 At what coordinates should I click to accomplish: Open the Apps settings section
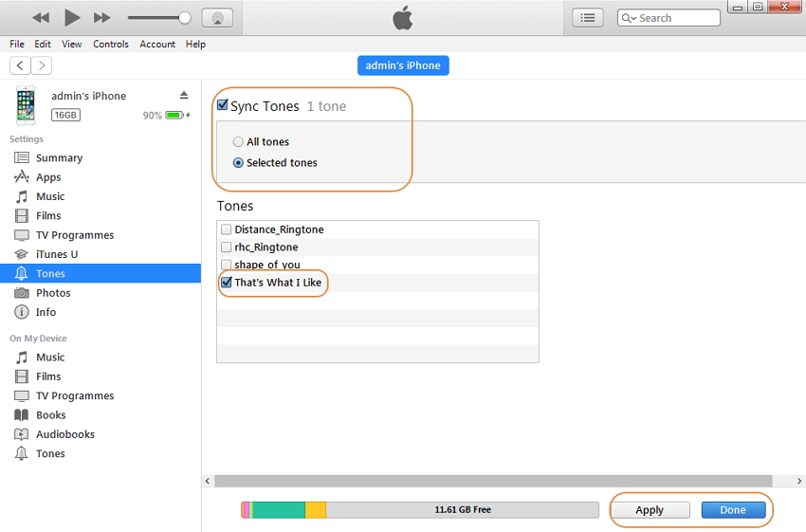[48, 177]
